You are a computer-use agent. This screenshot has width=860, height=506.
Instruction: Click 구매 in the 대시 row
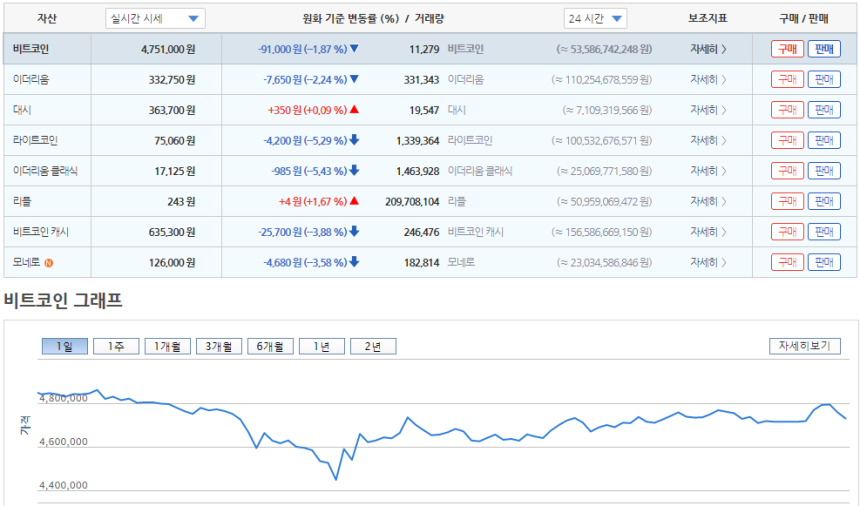(787, 110)
